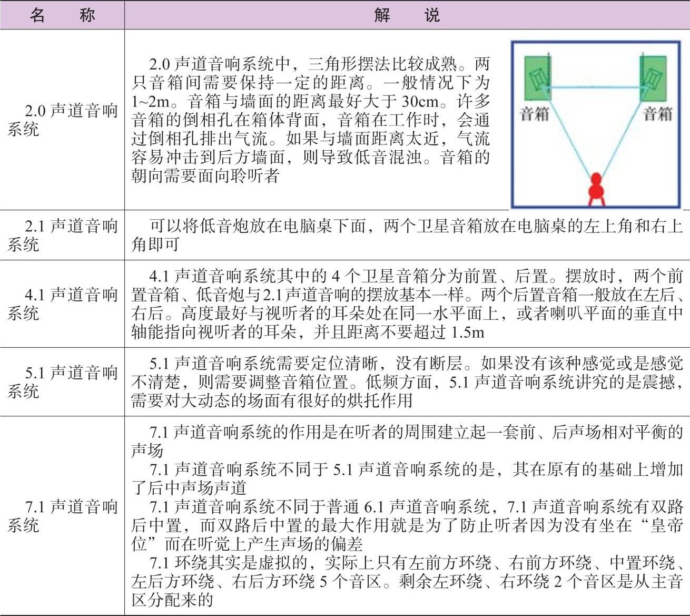The height and width of the screenshot is (616, 690).
Task: Click the text about 2.0 三角形摆法比较成熟
Action: coord(320,64)
